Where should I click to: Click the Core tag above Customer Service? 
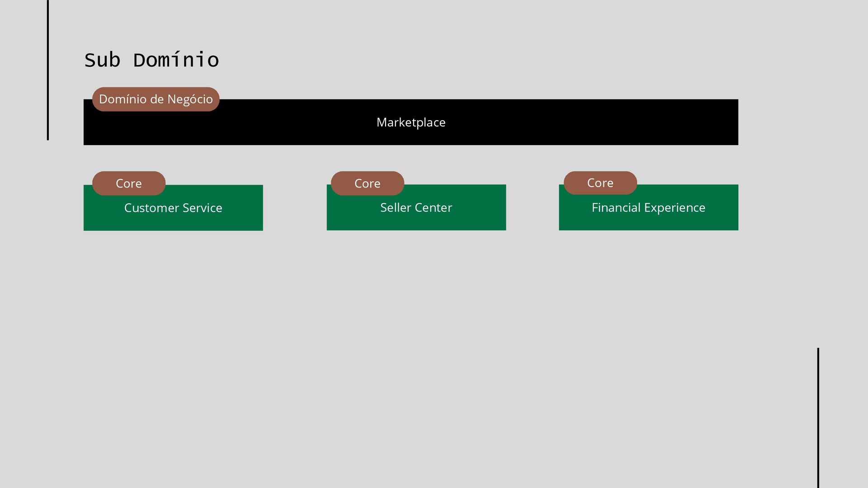pyautogui.click(x=129, y=183)
